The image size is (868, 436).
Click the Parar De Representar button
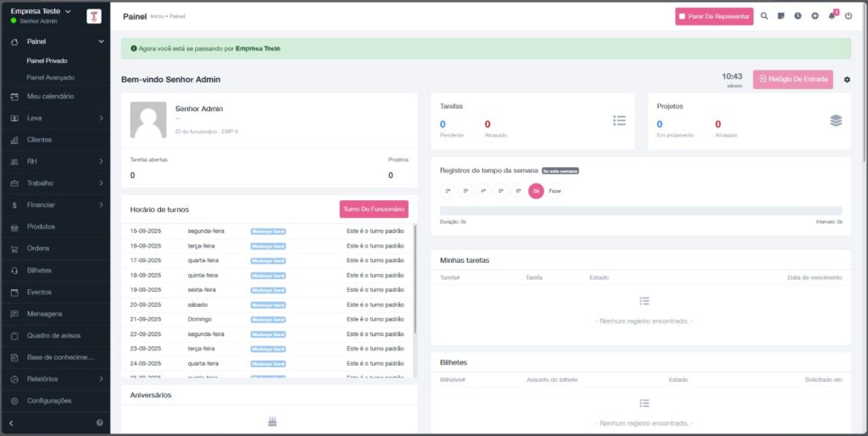[714, 16]
